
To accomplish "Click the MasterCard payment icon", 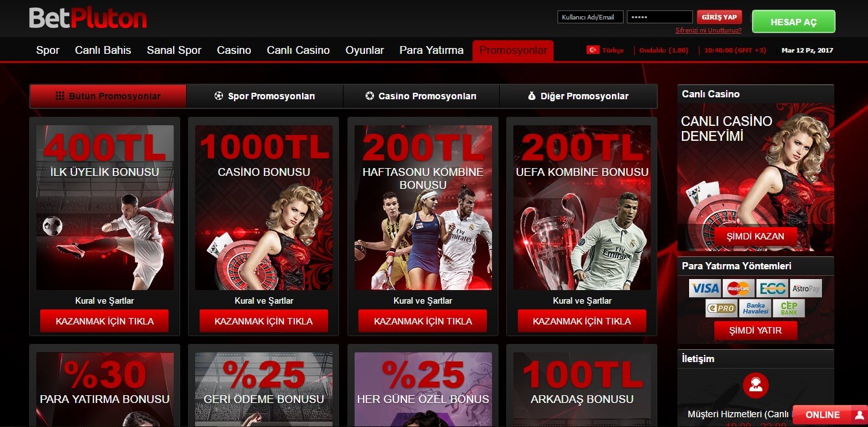I will [738, 288].
